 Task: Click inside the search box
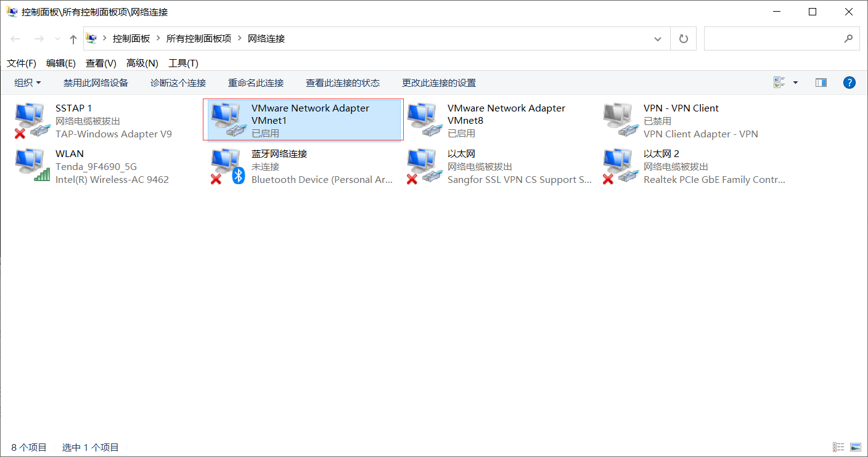click(777, 38)
